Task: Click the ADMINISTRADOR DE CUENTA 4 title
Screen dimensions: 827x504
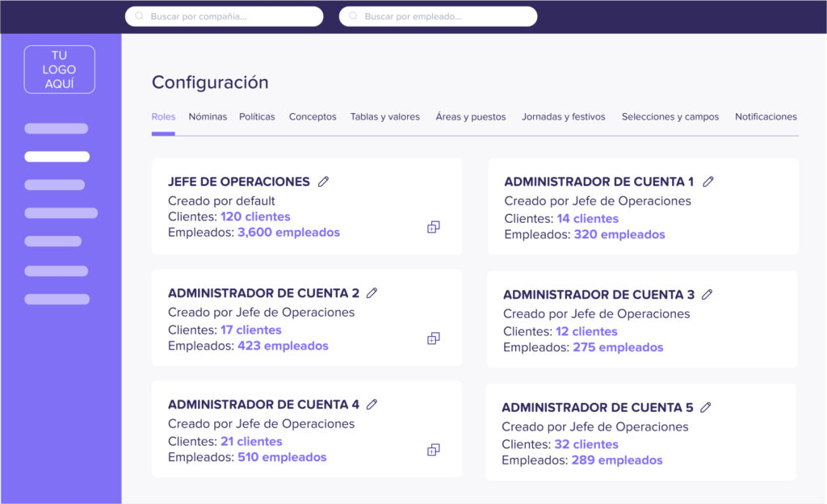Action: [264, 404]
